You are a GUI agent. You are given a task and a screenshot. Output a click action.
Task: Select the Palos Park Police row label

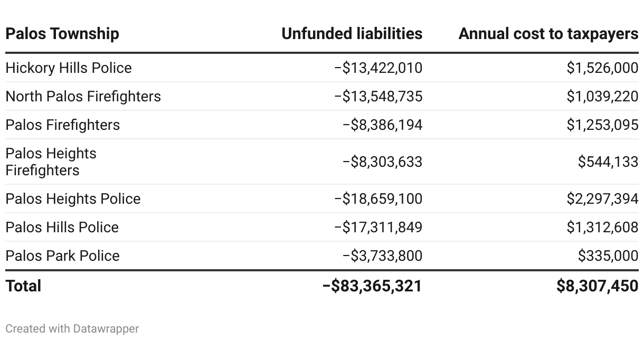[62, 255]
